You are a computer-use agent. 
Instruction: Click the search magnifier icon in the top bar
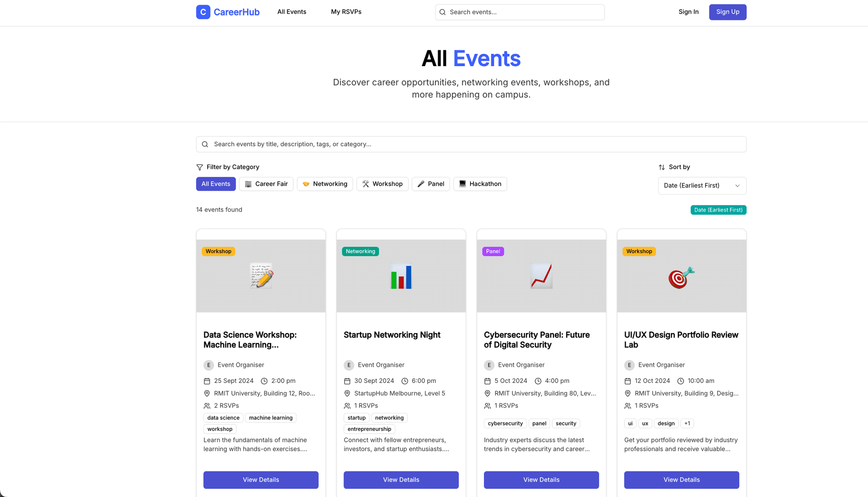[442, 12]
